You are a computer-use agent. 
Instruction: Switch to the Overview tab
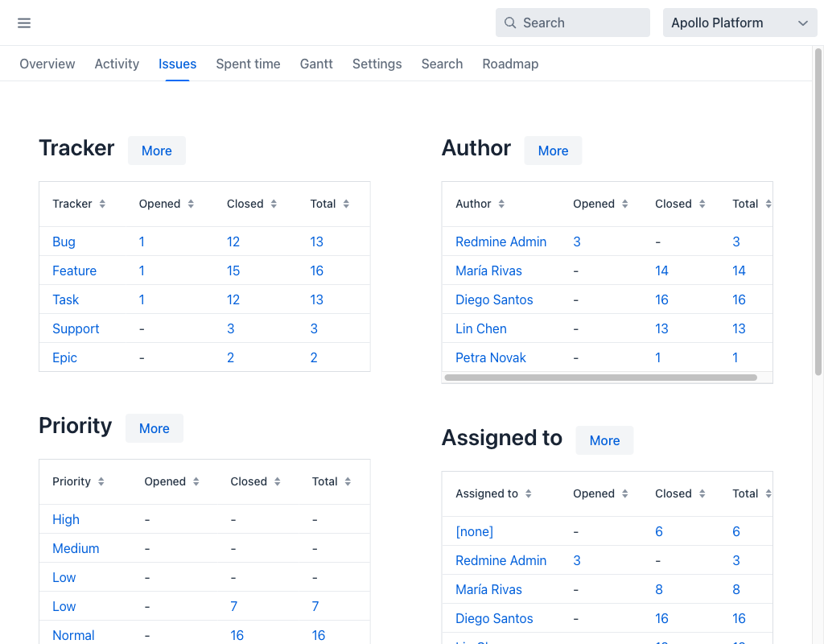coord(47,64)
